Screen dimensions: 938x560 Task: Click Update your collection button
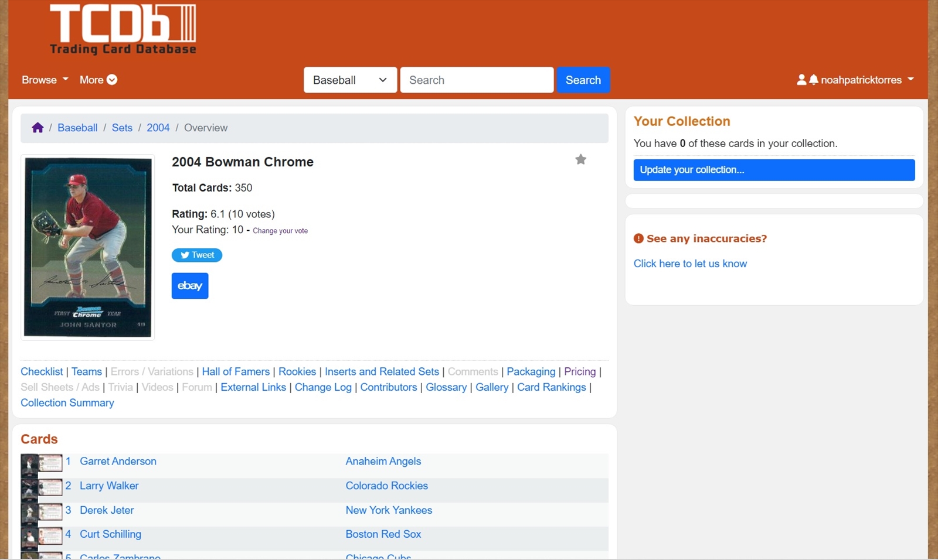[774, 170]
